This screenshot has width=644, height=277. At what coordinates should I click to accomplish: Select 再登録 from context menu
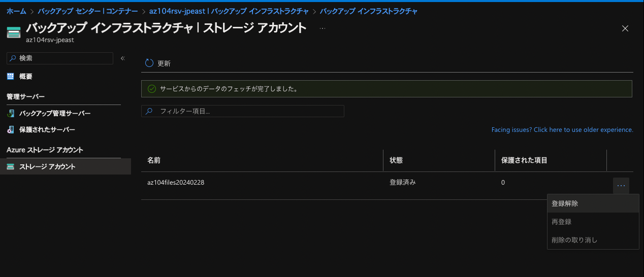(x=593, y=222)
